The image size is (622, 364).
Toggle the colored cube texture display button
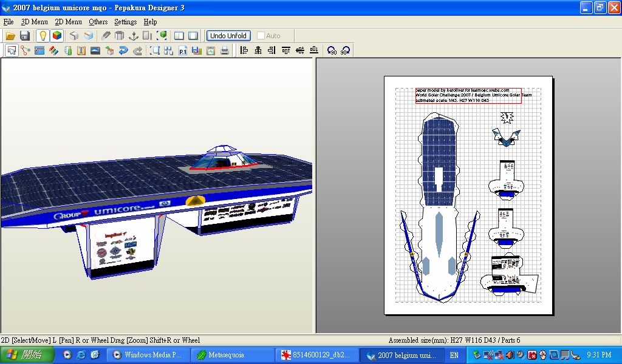point(57,36)
